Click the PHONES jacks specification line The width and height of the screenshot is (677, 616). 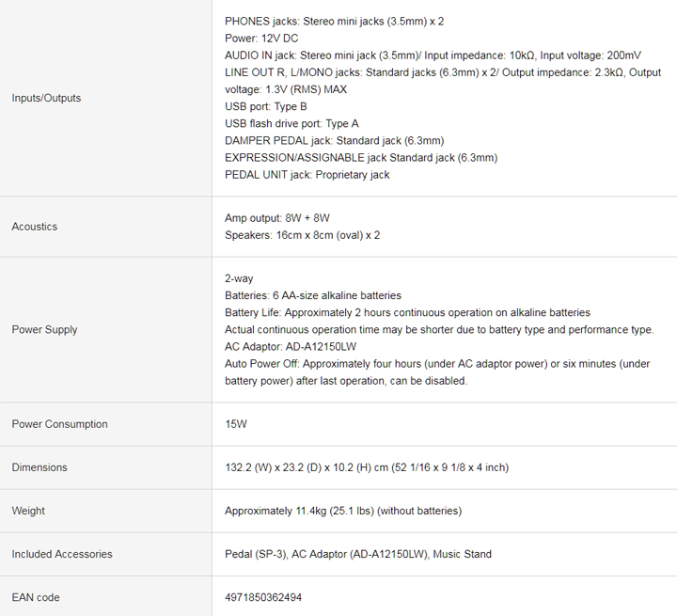(334, 22)
